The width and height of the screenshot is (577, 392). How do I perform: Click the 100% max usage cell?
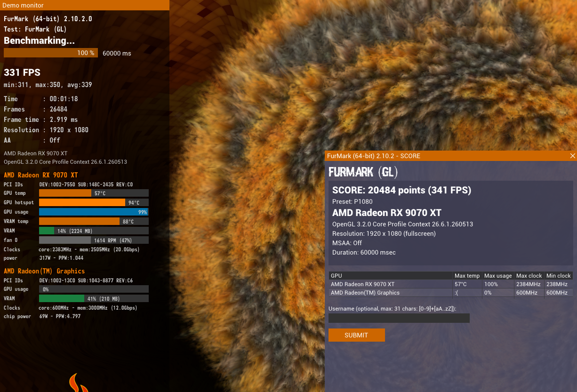click(498, 284)
